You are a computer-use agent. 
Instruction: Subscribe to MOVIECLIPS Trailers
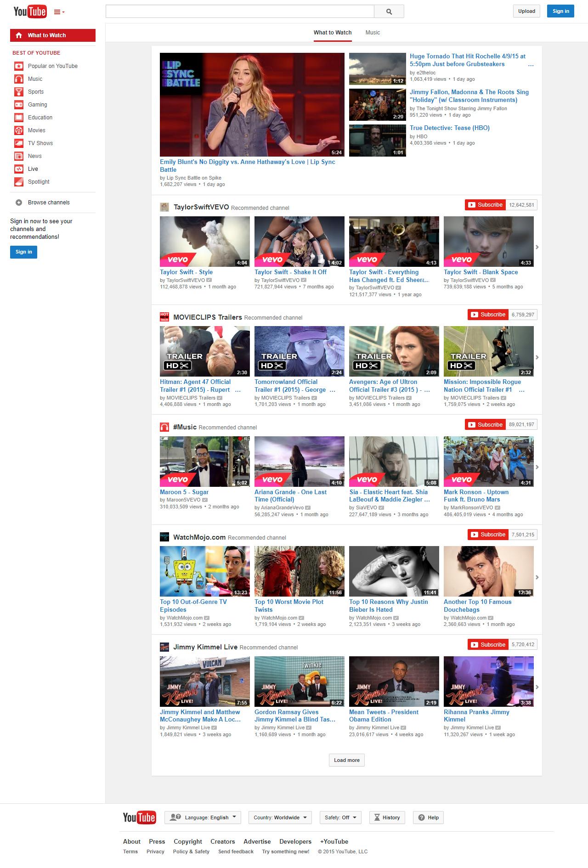click(x=488, y=315)
